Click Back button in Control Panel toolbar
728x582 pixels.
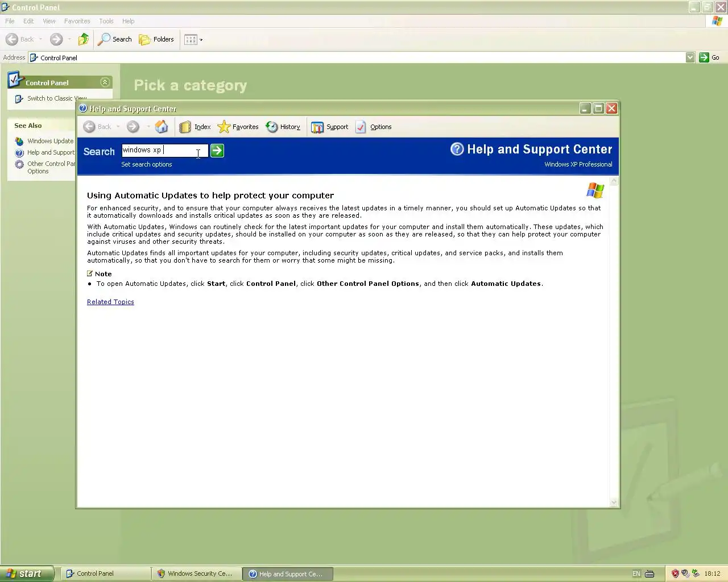click(20, 39)
